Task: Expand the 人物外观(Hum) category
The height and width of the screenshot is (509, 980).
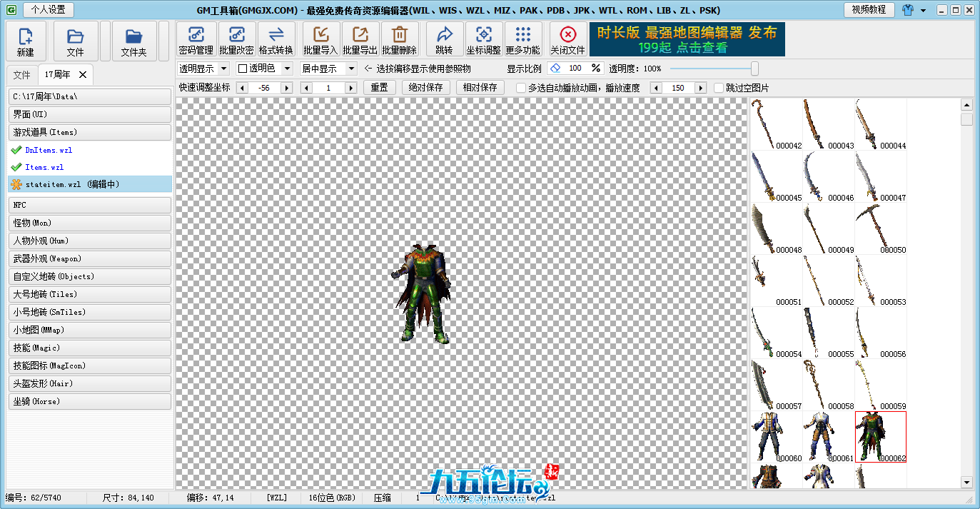Action: coord(90,241)
